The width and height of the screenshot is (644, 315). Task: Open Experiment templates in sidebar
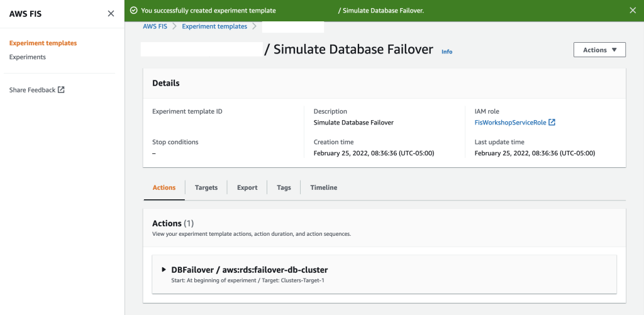pos(43,43)
